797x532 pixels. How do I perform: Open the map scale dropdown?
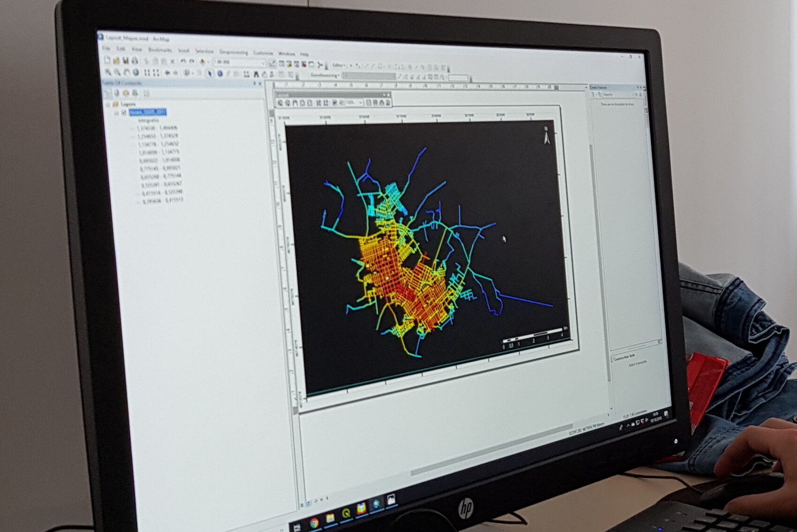coord(263,63)
